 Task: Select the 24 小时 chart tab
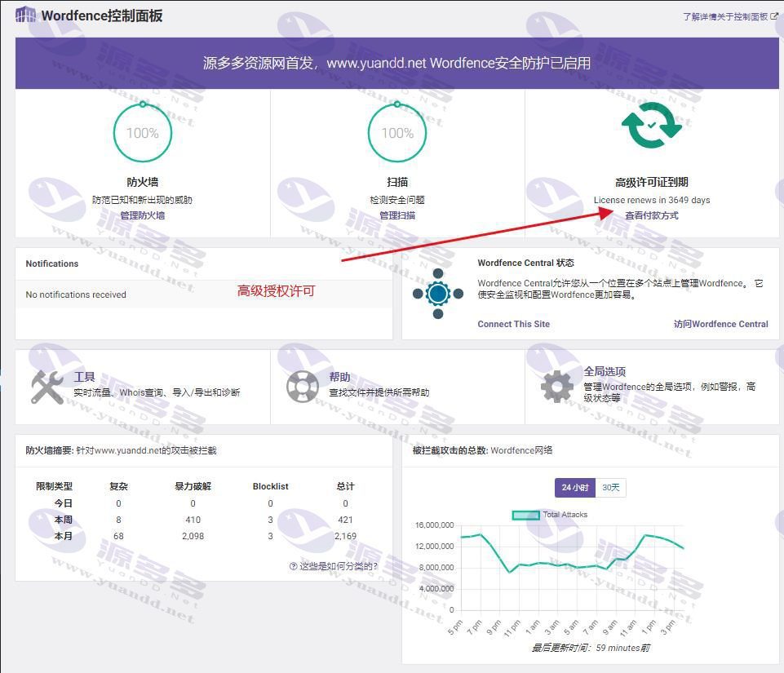point(575,488)
